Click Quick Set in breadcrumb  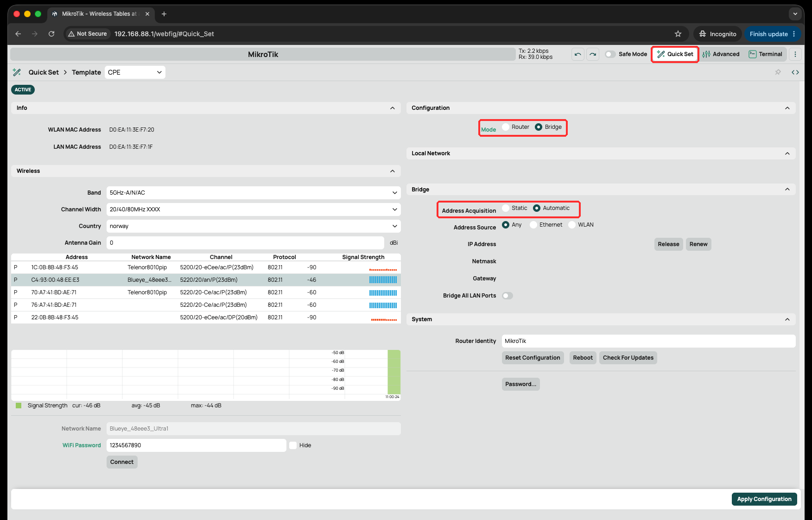tap(44, 72)
